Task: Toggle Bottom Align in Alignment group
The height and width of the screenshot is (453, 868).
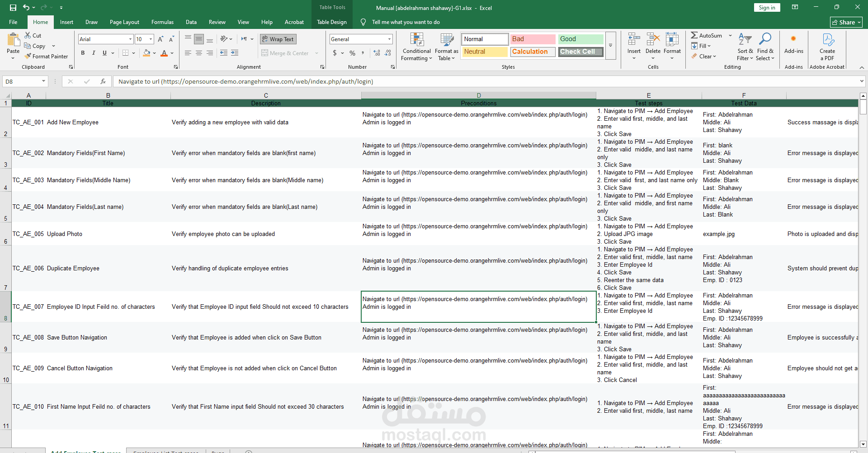Action: [210, 39]
